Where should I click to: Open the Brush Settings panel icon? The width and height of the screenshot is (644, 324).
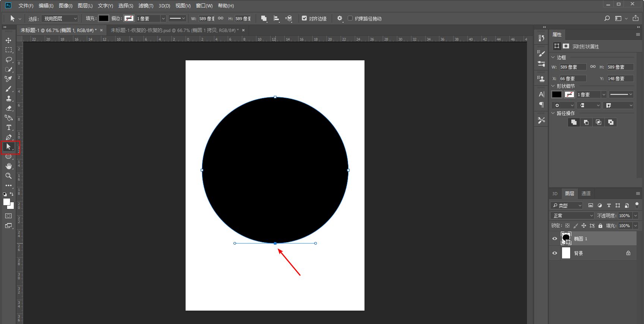542,54
